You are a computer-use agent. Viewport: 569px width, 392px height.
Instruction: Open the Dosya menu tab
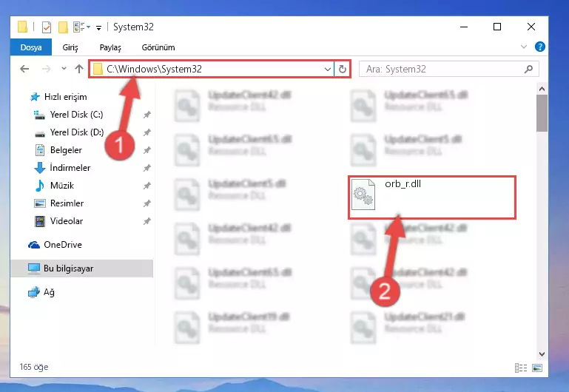pos(31,47)
